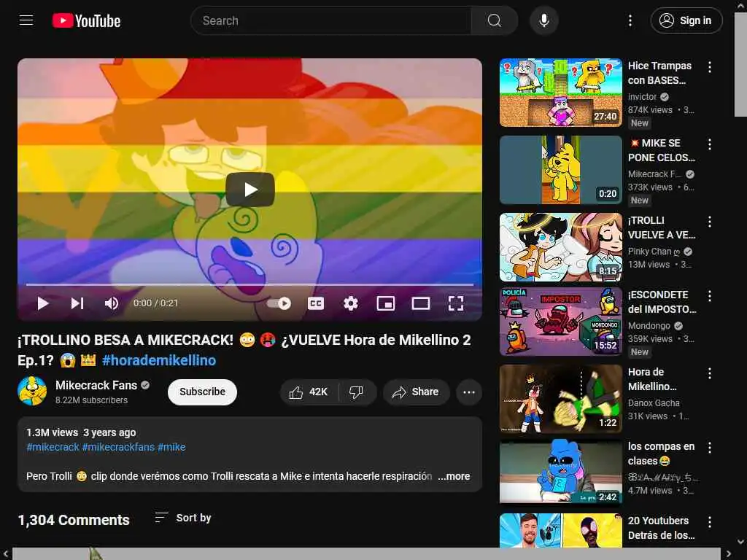Open the #mikecrack hashtag
The height and width of the screenshot is (560, 747).
[53, 447]
